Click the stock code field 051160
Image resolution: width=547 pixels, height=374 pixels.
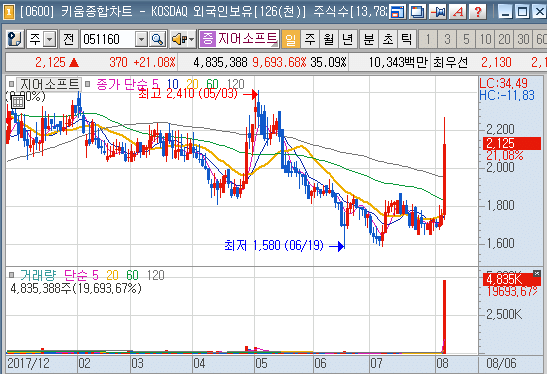coord(107,39)
